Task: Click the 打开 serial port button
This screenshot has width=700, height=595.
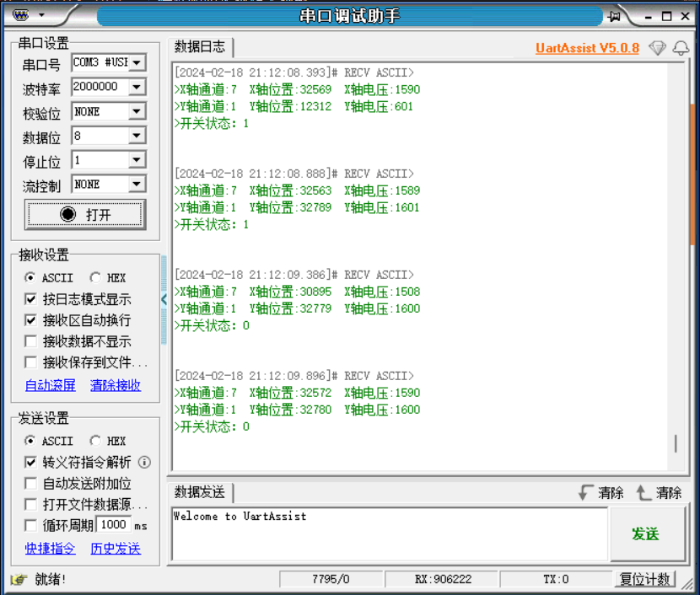Action: click(x=85, y=215)
